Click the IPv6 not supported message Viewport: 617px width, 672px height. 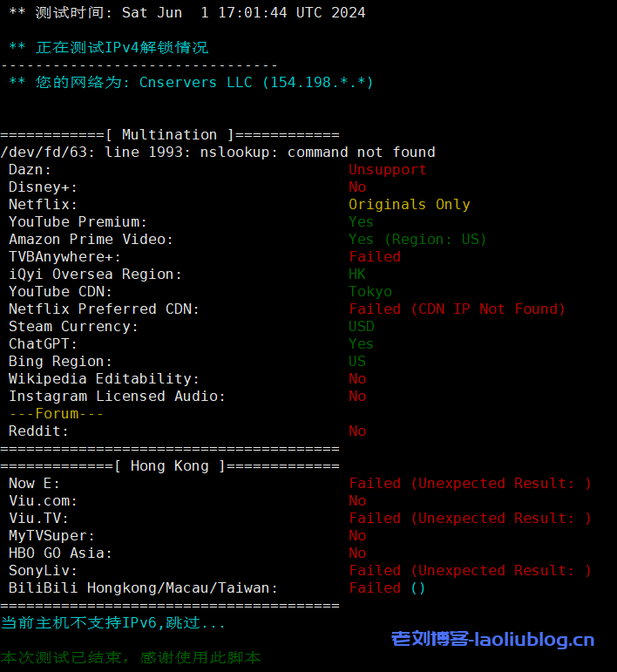coord(113,623)
